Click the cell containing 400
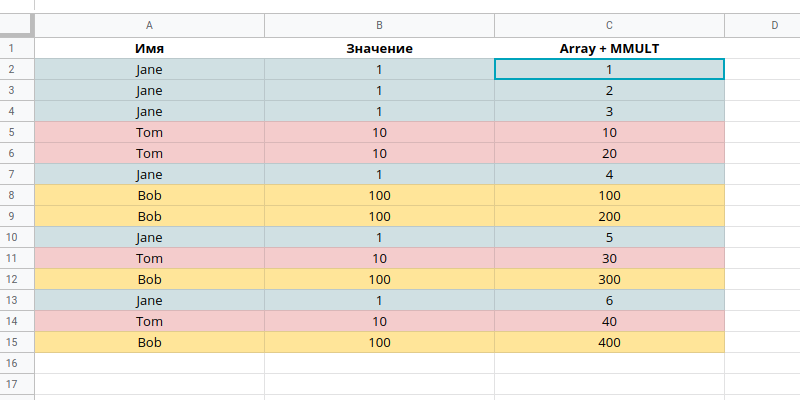 coord(609,342)
